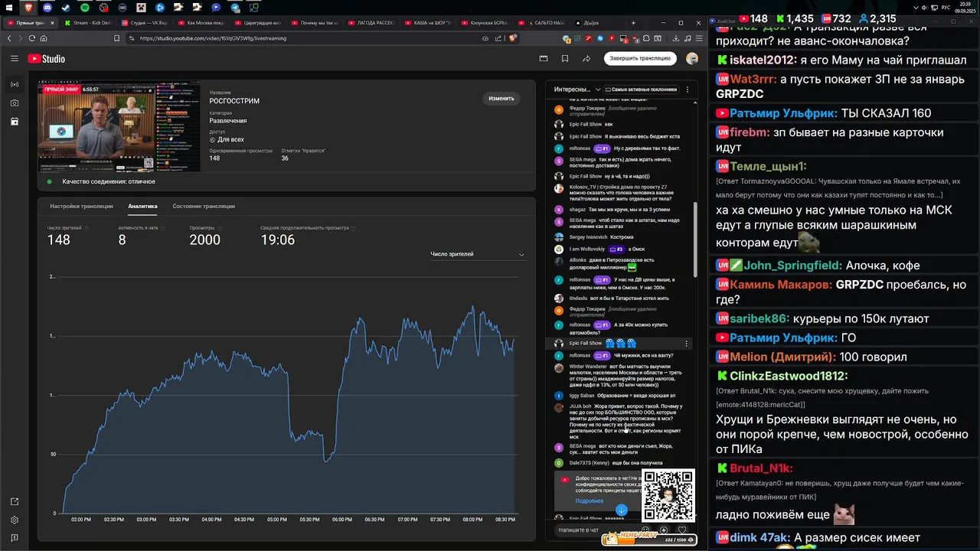The height and width of the screenshot is (551, 980).
Task: Open Spotify from the taskbar
Action: (x=84, y=7)
